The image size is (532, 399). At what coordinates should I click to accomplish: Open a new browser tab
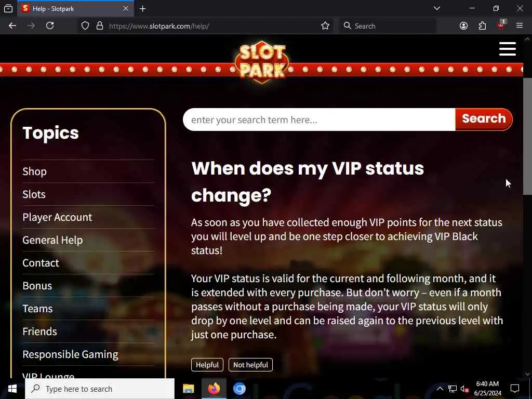pos(142,9)
